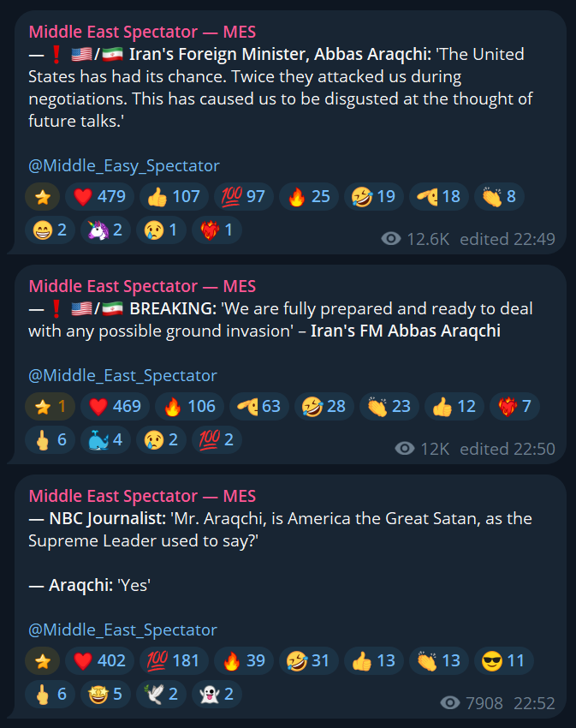The image size is (576, 728).
Task: Click the eye view counter showing 12.6K
Action: pos(415,239)
